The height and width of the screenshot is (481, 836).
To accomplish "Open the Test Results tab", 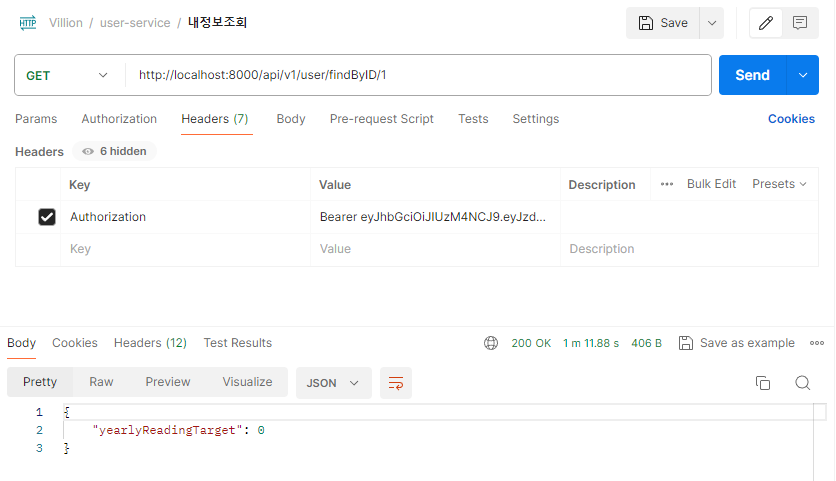I will (238, 343).
